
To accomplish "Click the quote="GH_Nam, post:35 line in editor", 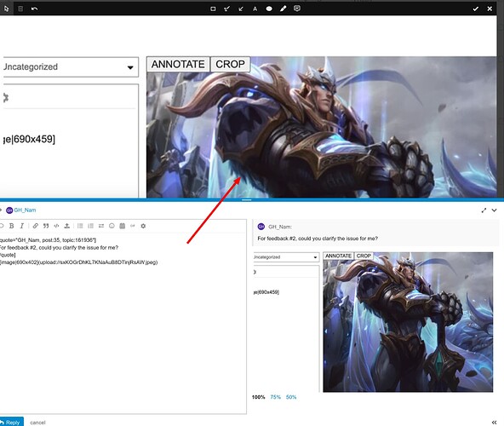I will pyautogui.click(x=48, y=240).
